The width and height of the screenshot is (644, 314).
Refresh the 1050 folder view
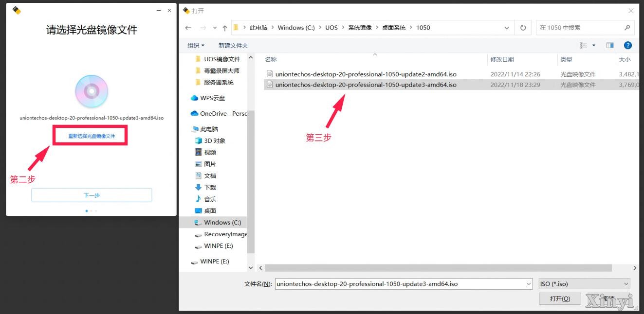(523, 28)
